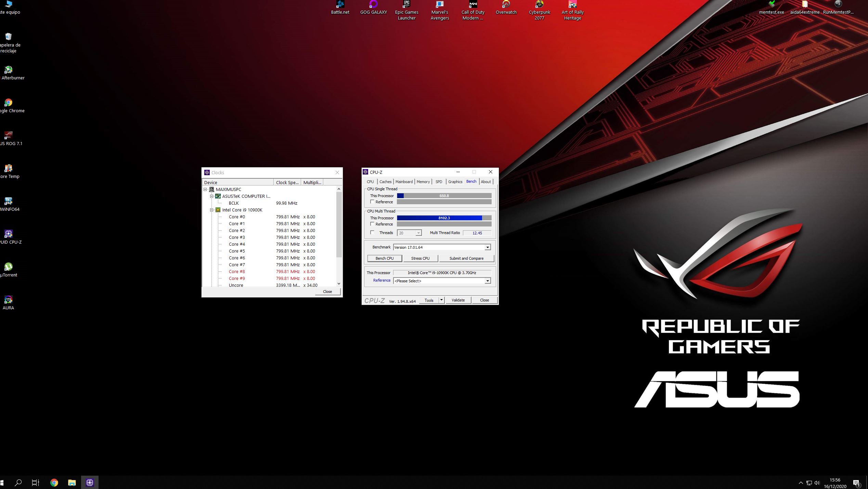Switch to the Graphics tab
Viewport: 868px width, 489px height.
(455, 182)
